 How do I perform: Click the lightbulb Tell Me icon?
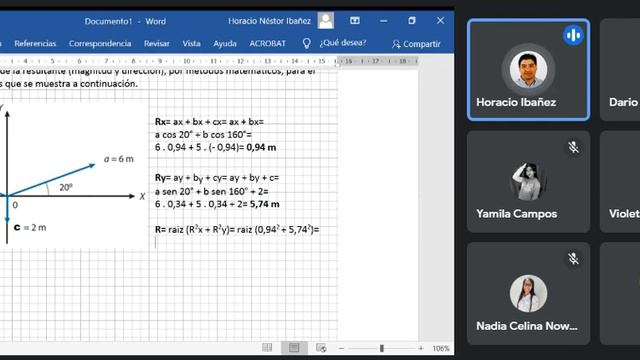point(307,43)
